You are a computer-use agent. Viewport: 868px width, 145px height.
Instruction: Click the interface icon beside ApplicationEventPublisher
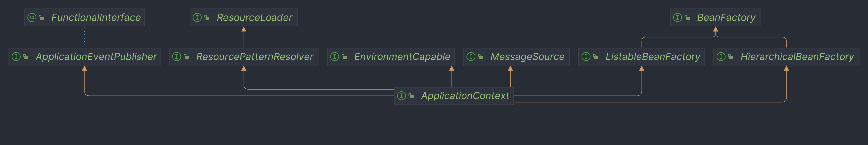(x=16, y=57)
